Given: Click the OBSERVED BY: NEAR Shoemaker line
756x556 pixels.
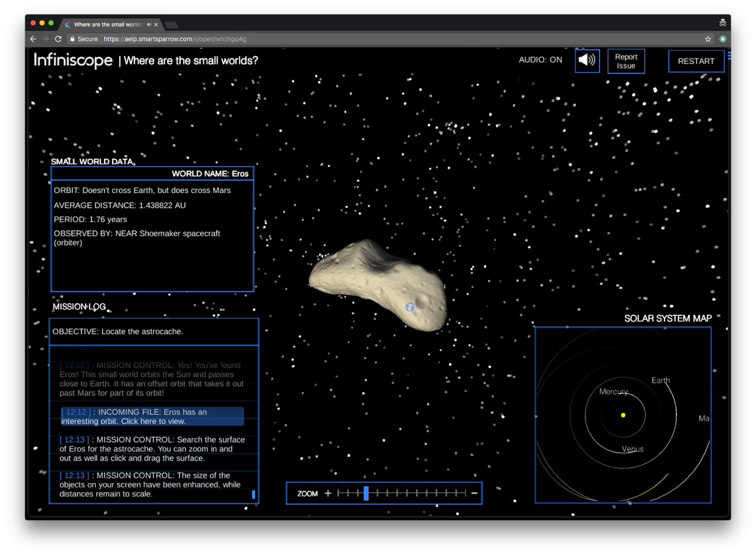Looking at the screenshot, I should [x=137, y=238].
